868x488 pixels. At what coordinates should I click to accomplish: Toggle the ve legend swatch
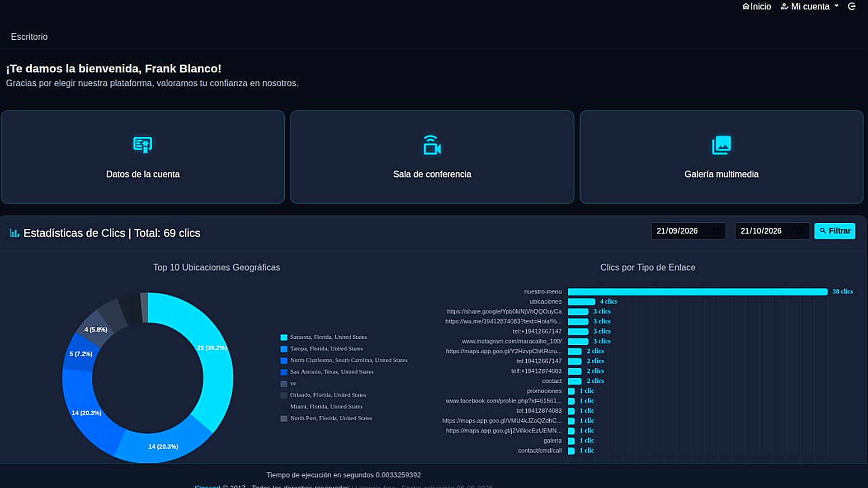(284, 384)
